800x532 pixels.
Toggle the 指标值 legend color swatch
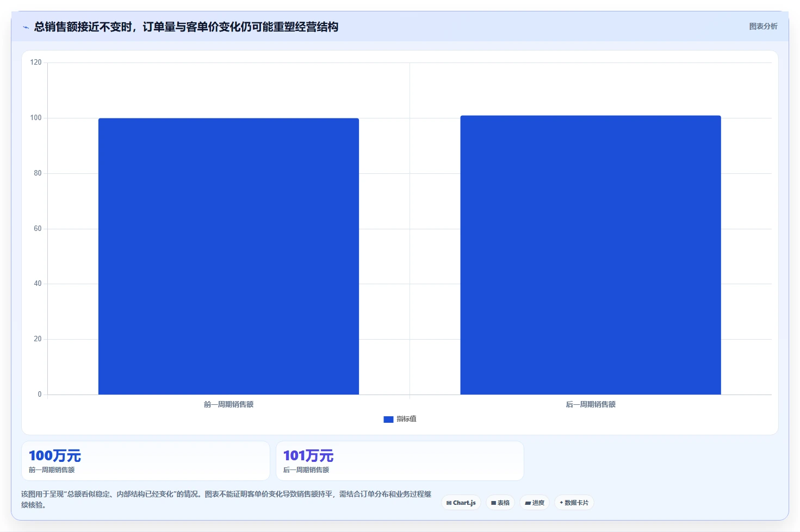(388, 419)
